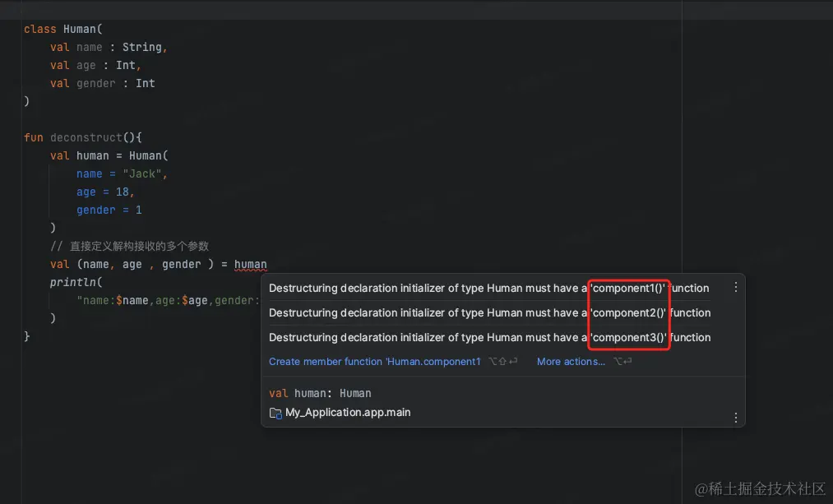833x504 pixels.
Task: Click the 'val gender : Int' parameter line
Action: click(x=102, y=83)
